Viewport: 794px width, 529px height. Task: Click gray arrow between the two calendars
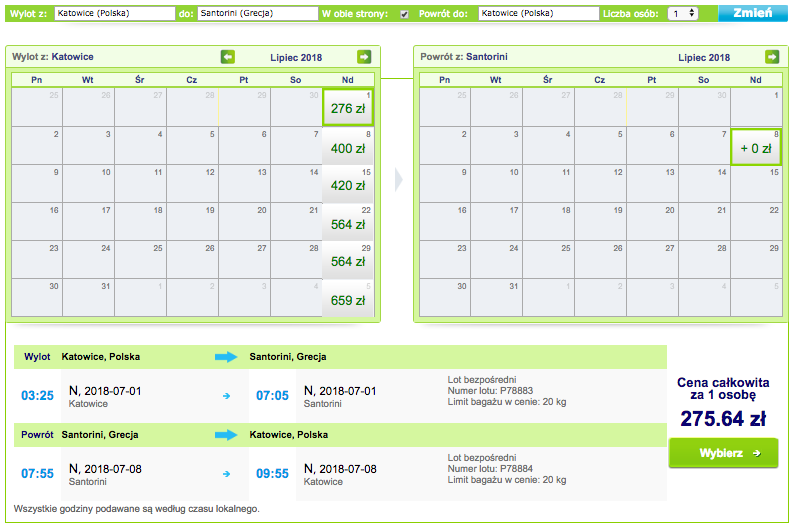[399, 180]
